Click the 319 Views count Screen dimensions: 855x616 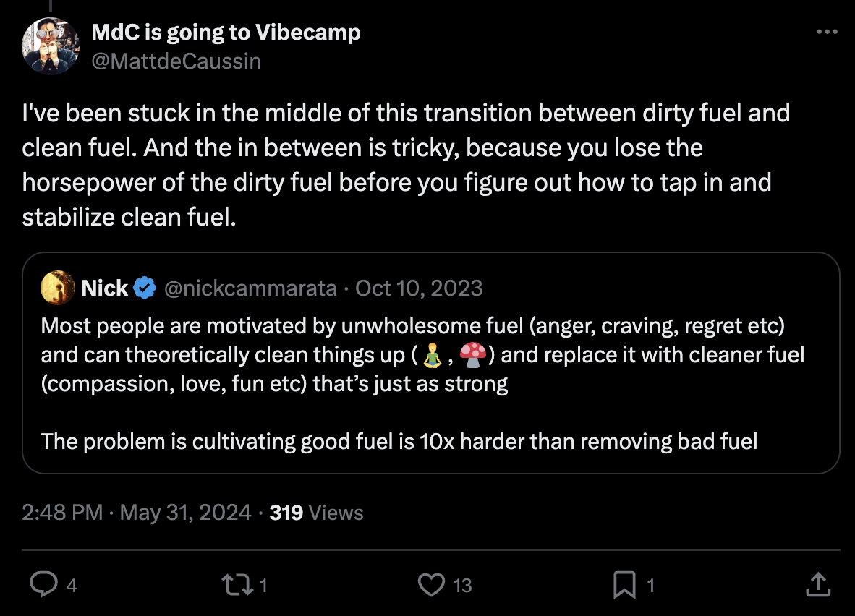(315, 513)
